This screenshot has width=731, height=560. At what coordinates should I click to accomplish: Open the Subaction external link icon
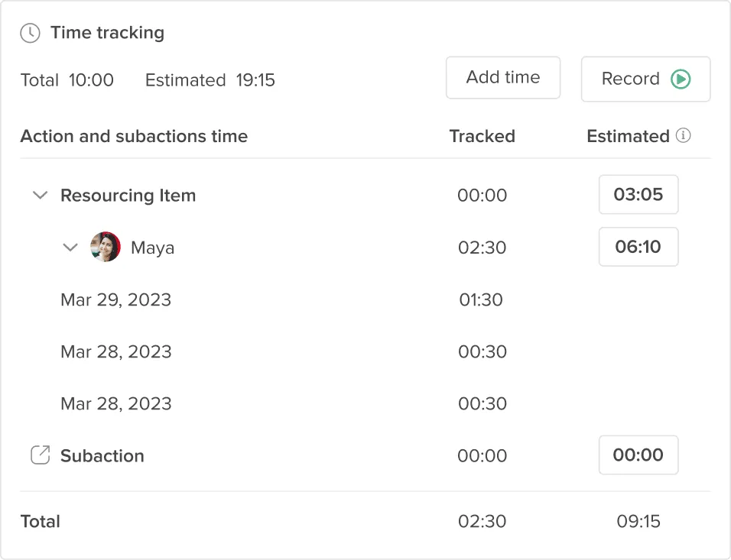(40, 455)
